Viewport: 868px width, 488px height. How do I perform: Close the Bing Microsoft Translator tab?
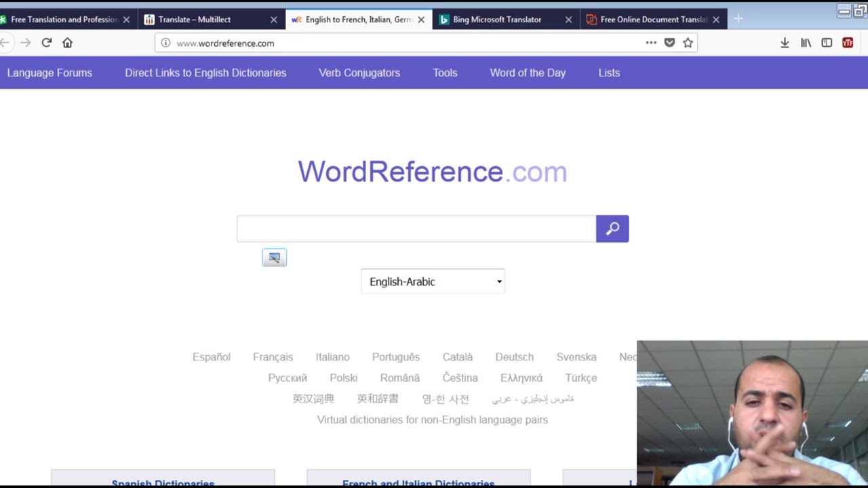tap(568, 20)
